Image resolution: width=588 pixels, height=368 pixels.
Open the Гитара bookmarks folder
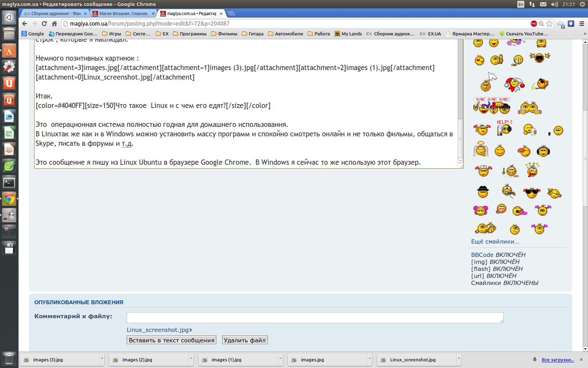[x=253, y=34]
